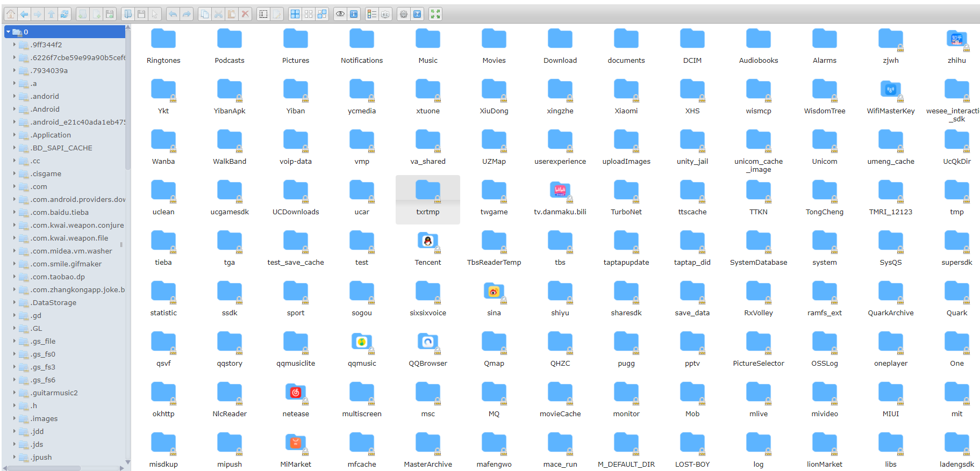Open .com.taobao.dp in the tree
Viewport: 980px width, 471px height.
(58, 277)
